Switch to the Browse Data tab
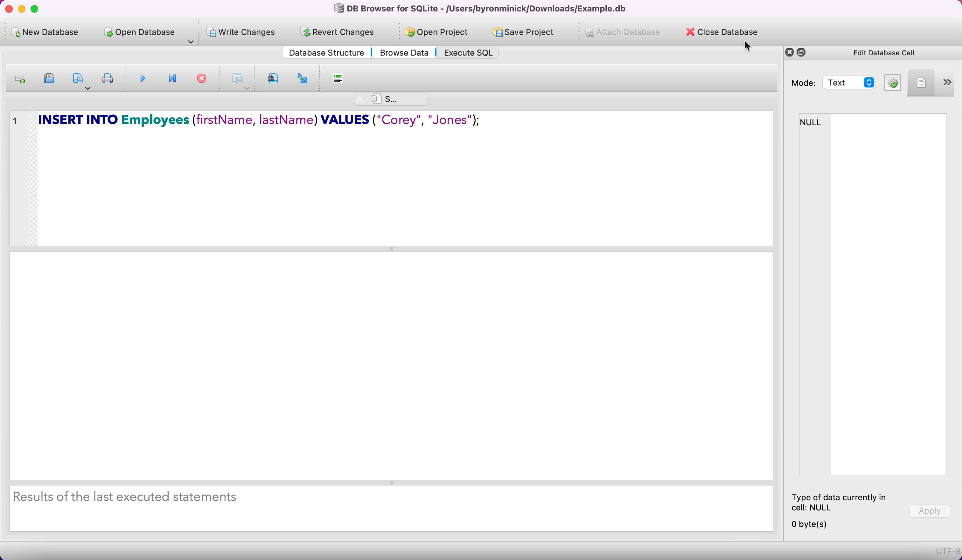Viewport: 962px width, 560px height. click(403, 53)
